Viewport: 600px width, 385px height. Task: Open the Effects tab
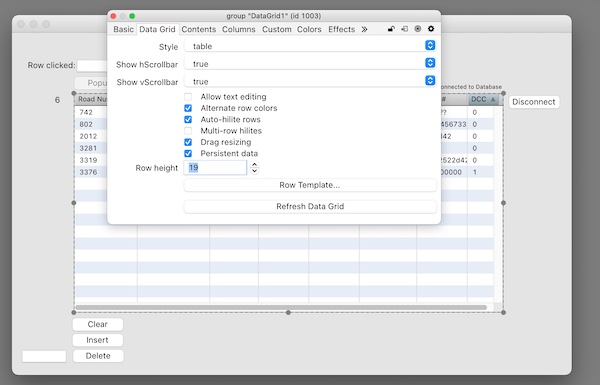pyautogui.click(x=341, y=29)
